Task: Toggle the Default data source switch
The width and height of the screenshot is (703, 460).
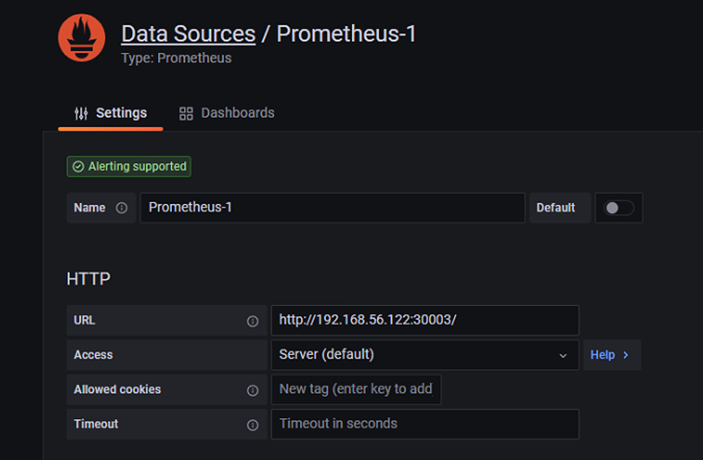Action: 619,208
